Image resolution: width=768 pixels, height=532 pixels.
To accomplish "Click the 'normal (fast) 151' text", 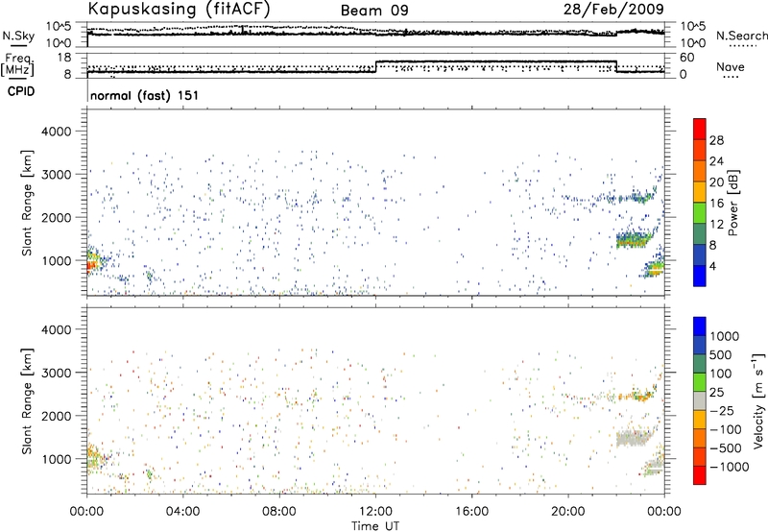I will tap(145, 95).
